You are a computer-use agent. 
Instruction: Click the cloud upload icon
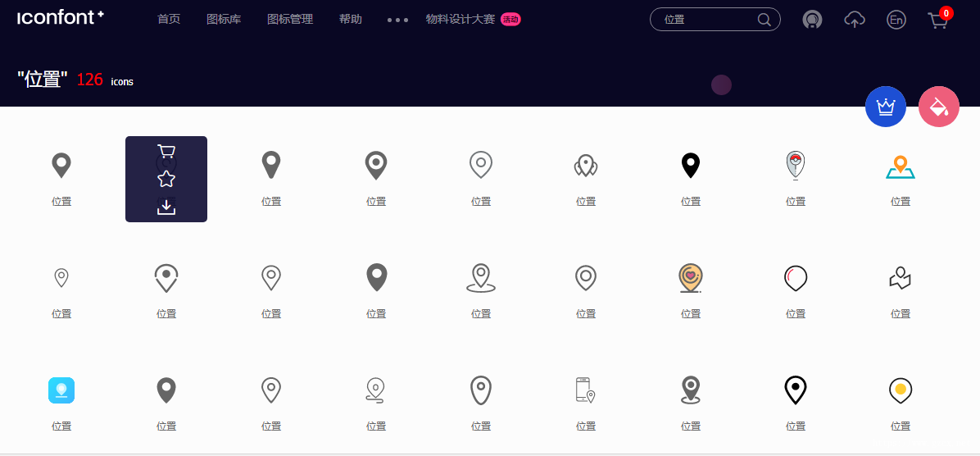tap(855, 20)
